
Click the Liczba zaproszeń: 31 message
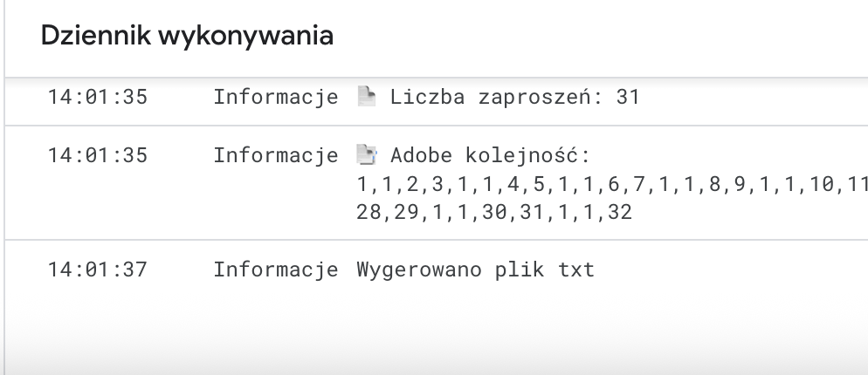[515, 97]
